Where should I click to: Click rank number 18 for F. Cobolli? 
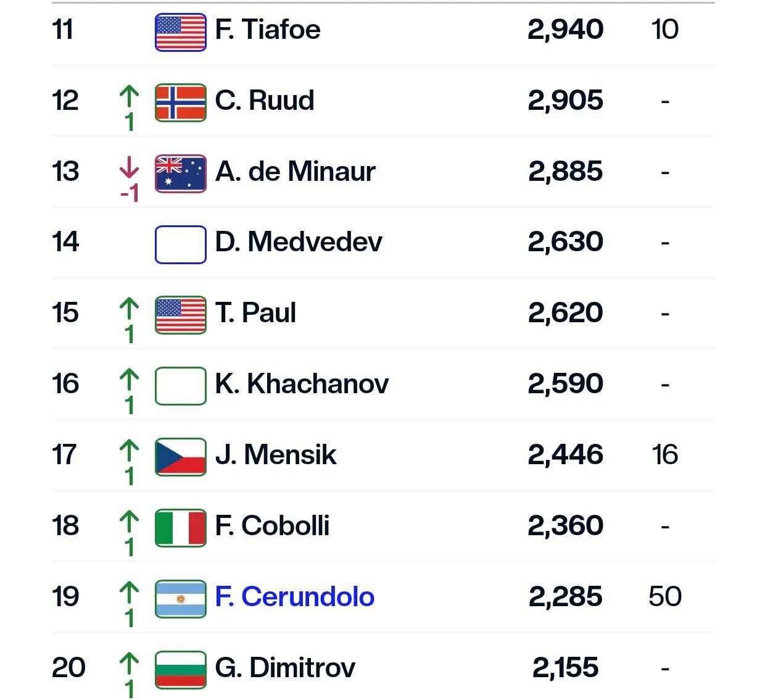(65, 526)
